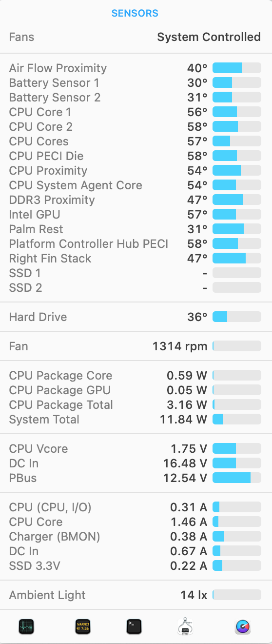Click the Intel GPU sensor row

click(x=136, y=215)
